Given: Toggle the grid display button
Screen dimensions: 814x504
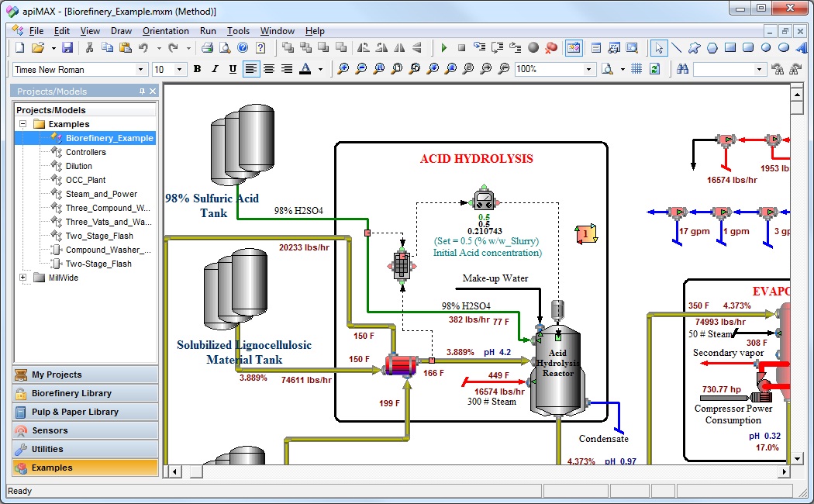Looking at the screenshot, I should tap(636, 69).
